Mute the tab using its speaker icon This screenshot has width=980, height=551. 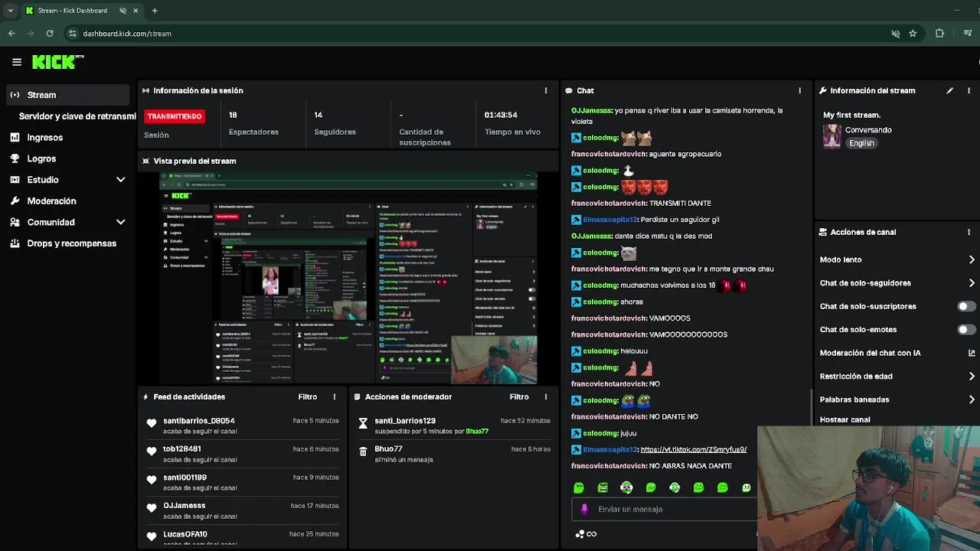coord(122,11)
